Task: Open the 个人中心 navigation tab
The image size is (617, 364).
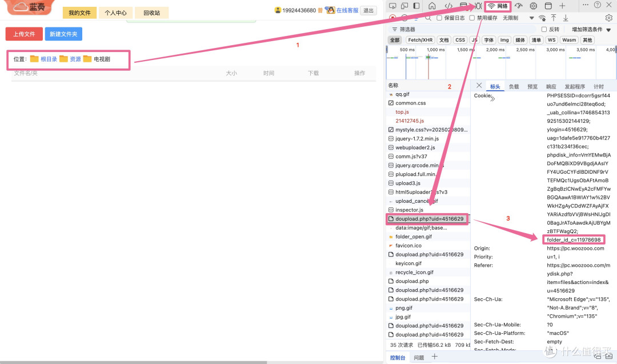Action: (115, 13)
